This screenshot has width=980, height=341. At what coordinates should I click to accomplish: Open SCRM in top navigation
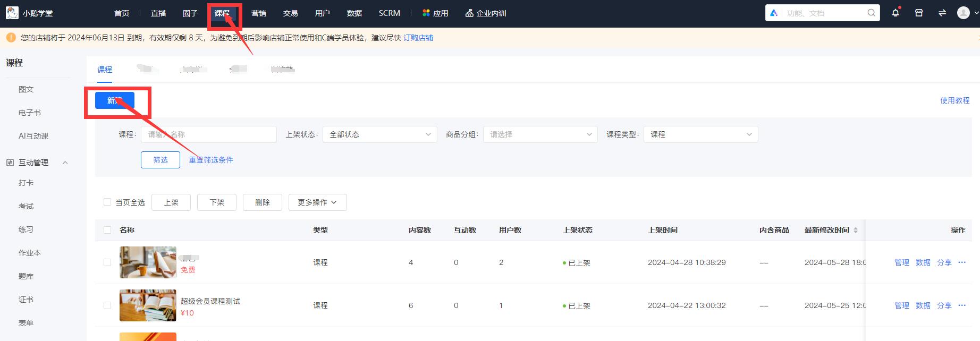[390, 13]
